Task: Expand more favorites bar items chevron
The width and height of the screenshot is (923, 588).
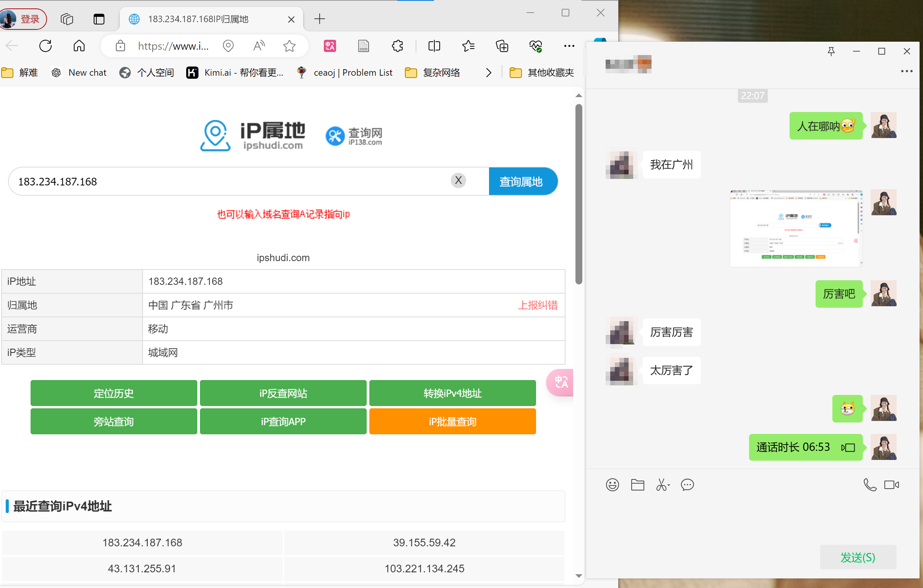Action: pos(488,72)
